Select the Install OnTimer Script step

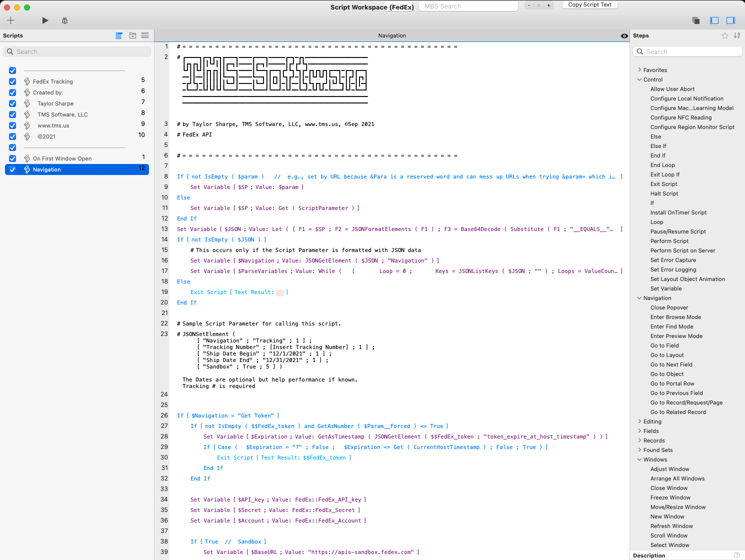pyautogui.click(x=678, y=212)
